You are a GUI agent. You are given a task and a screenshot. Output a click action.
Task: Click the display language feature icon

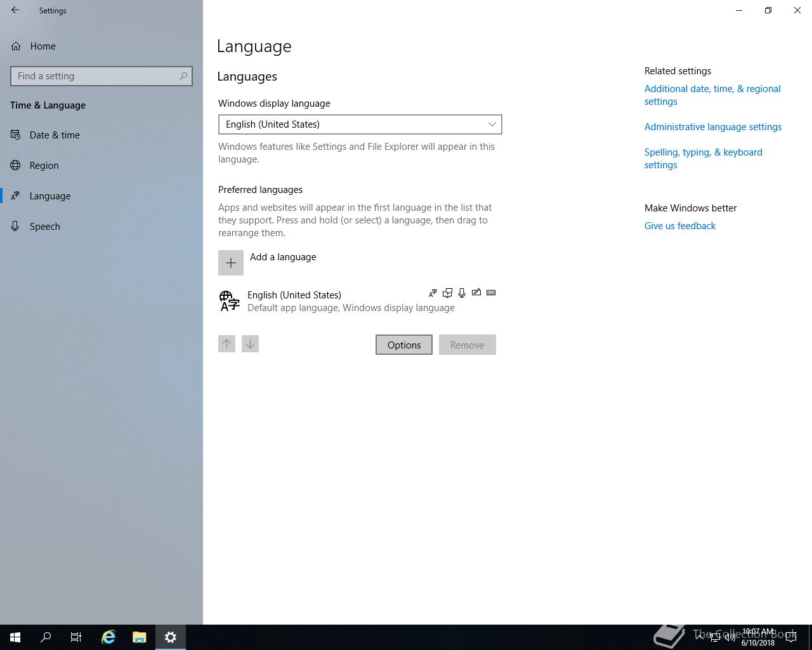(x=433, y=293)
